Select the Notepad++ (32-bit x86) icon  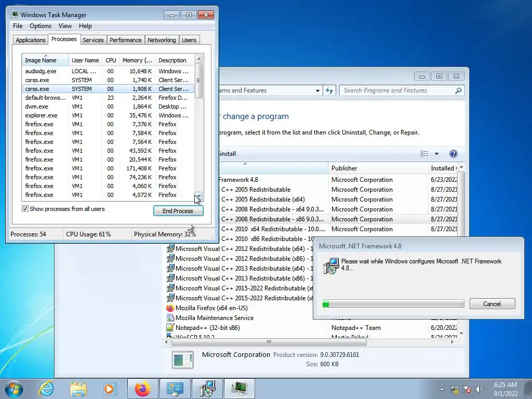[170, 328]
